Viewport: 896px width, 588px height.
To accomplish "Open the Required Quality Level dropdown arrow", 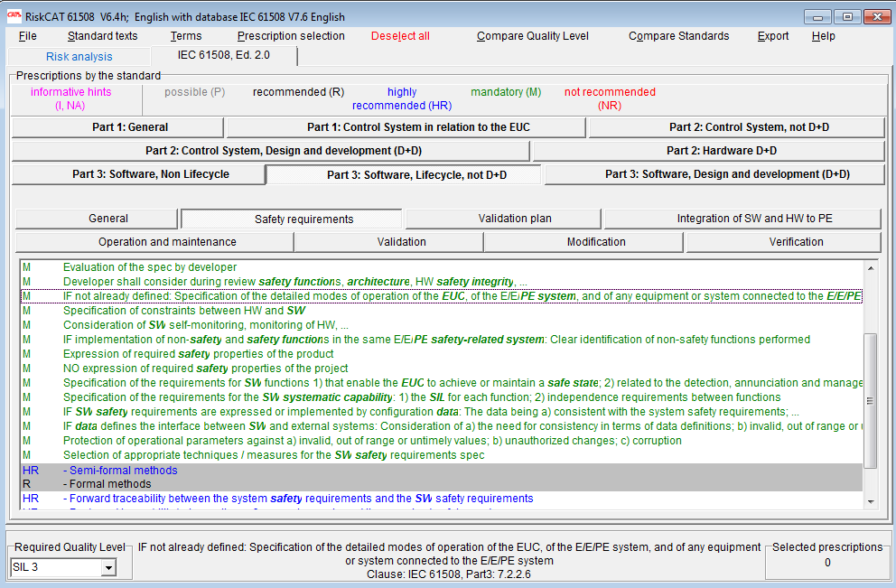I will coord(108,567).
